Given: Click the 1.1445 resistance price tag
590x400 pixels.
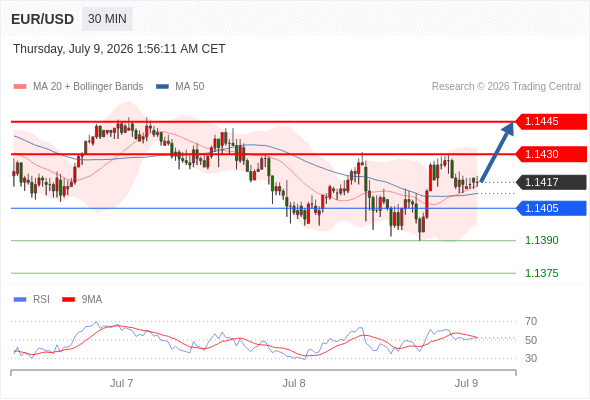Looking at the screenshot, I should pos(551,122).
